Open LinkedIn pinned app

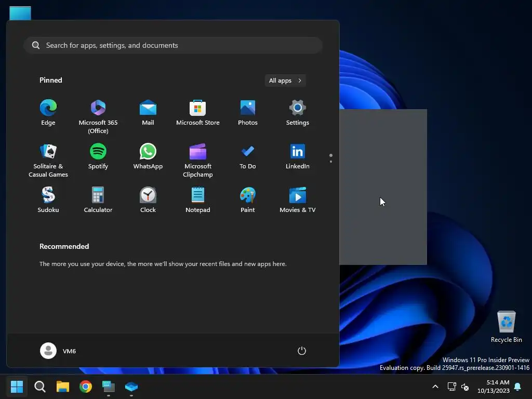pos(298,157)
